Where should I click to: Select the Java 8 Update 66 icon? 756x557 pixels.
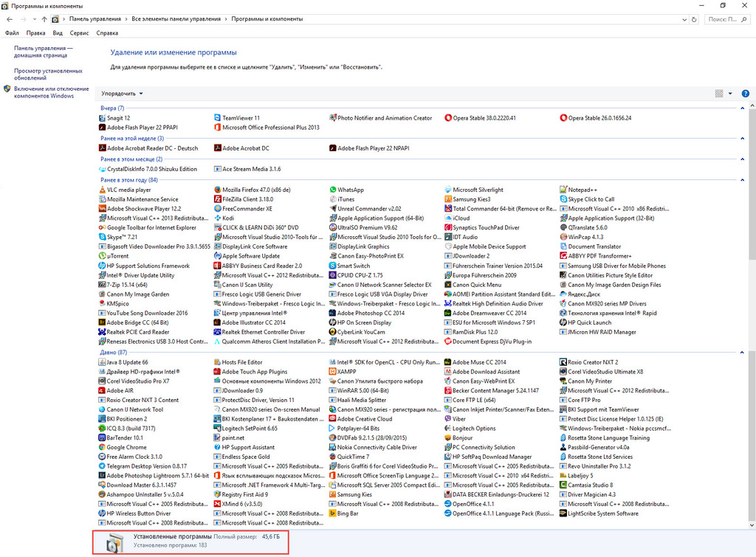point(102,362)
